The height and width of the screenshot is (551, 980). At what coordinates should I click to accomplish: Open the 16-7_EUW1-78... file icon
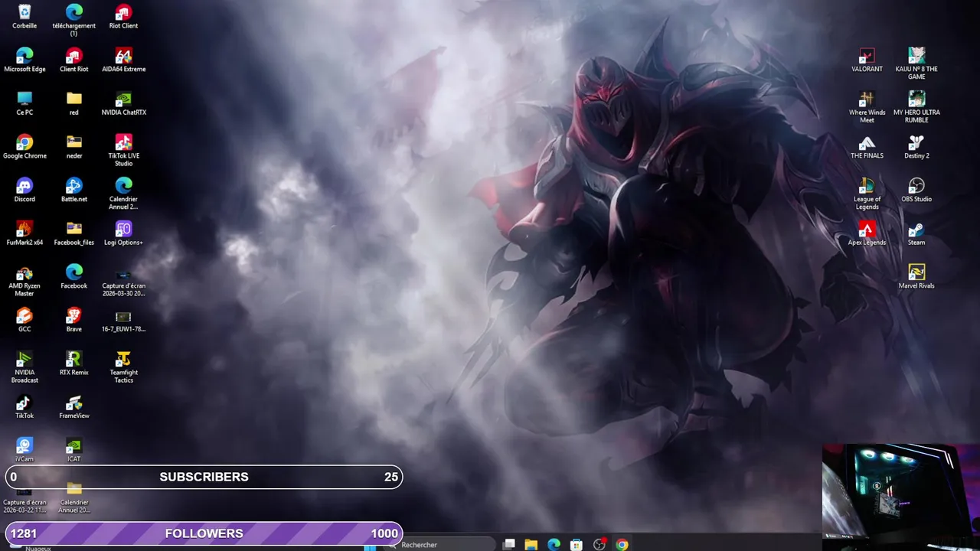click(123, 315)
